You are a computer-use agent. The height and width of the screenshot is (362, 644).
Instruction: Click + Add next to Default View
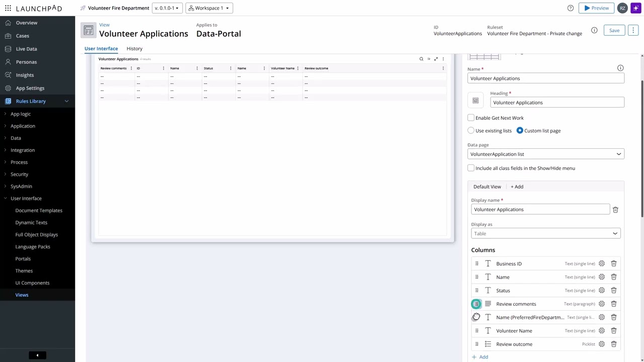coord(517,187)
